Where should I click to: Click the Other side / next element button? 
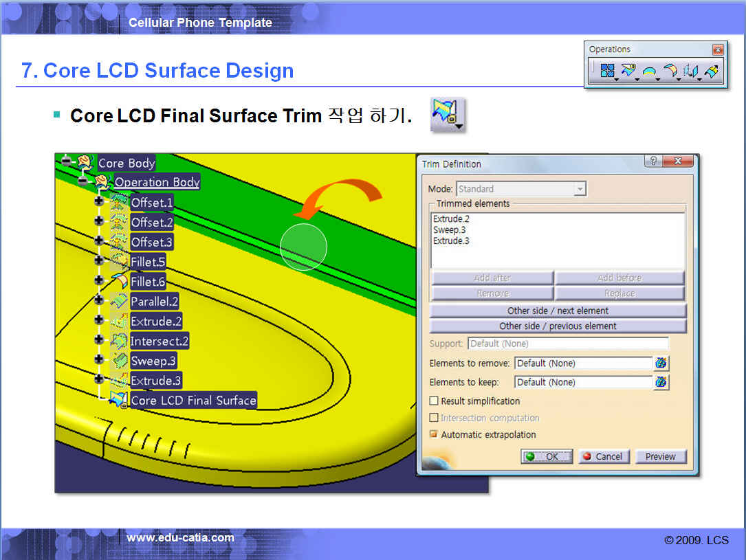coord(558,311)
